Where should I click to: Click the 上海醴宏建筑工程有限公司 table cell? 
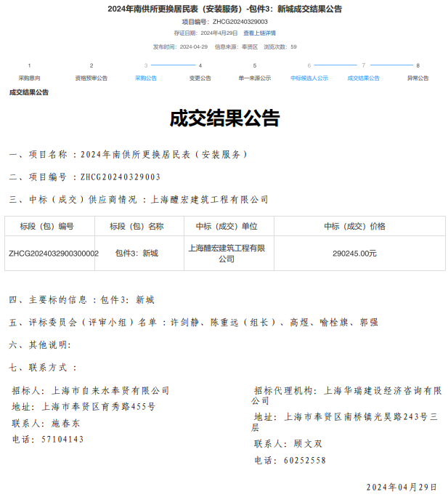tap(226, 254)
